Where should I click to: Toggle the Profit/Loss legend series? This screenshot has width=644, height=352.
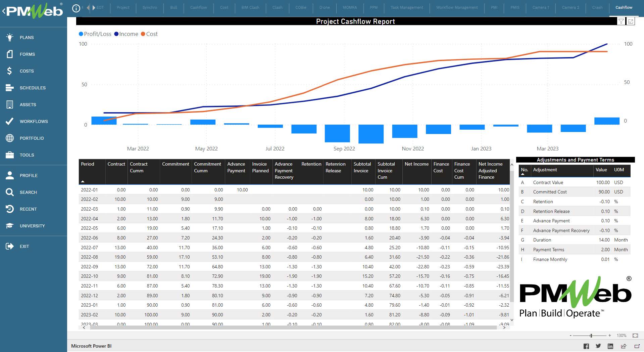pyautogui.click(x=95, y=34)
